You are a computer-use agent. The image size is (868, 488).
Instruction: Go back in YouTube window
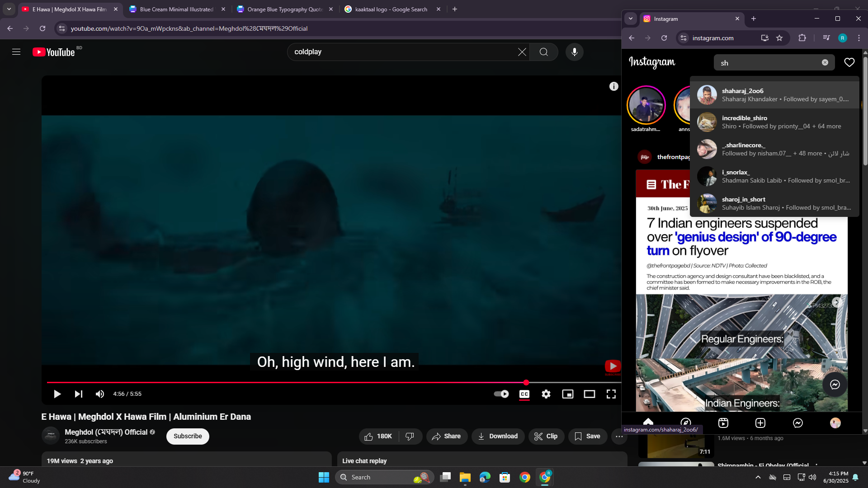[10, 28]
